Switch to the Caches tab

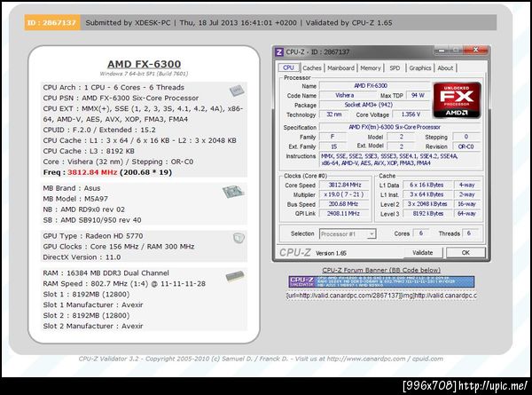(x=312, y=68)
